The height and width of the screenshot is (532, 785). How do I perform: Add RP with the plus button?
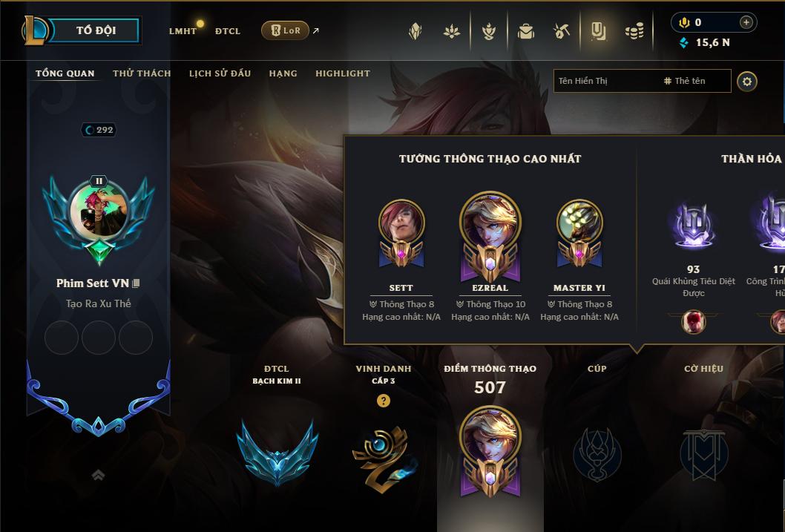tap(746, 22)
